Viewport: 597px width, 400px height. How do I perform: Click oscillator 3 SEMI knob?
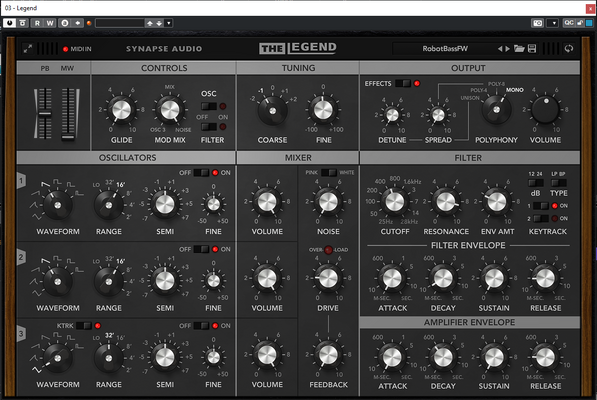pyautogui.click(x=165, y=357)
